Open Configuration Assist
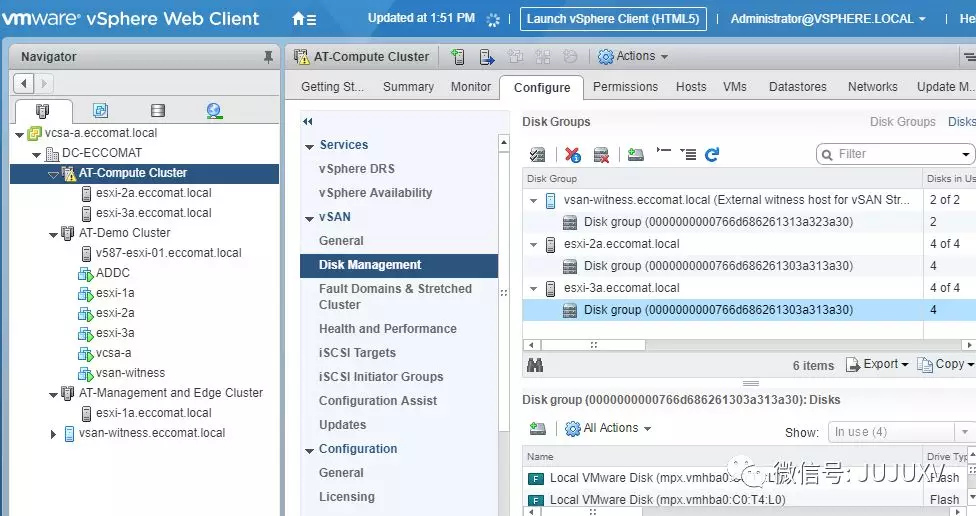The image size is (976, 516). (x=378, y=401)
